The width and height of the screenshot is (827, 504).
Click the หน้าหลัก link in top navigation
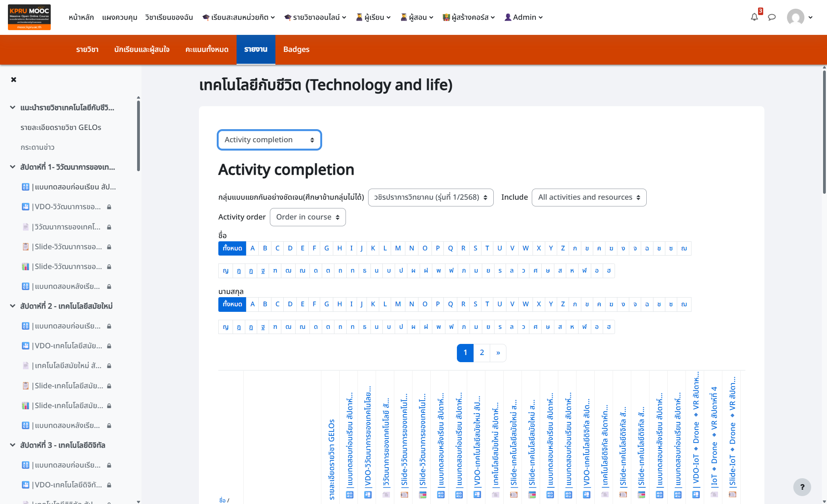(81, 17)
